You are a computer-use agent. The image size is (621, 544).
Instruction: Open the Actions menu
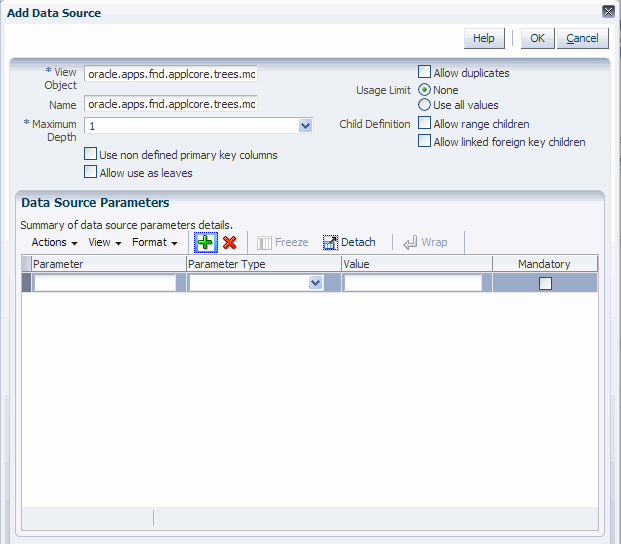(54, 242)
